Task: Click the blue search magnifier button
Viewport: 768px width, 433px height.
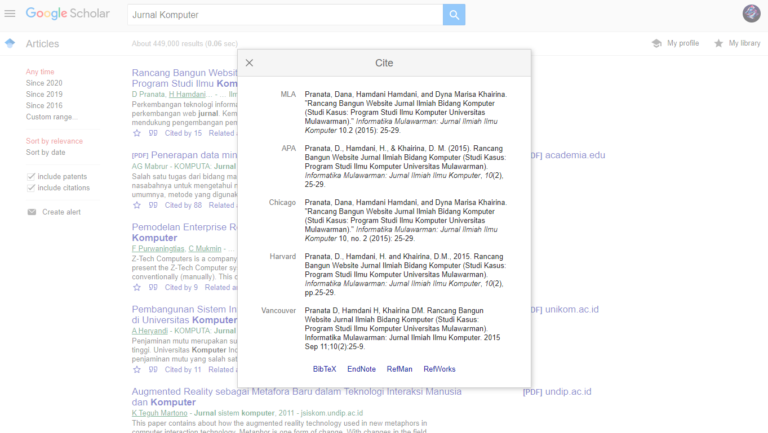Action: click(454, 15)
